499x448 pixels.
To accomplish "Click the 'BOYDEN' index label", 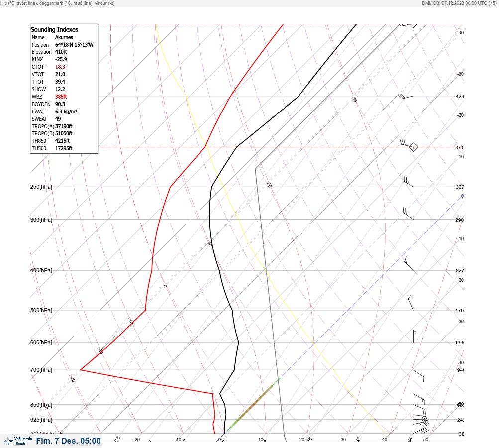I will click(x=41, y=104).
